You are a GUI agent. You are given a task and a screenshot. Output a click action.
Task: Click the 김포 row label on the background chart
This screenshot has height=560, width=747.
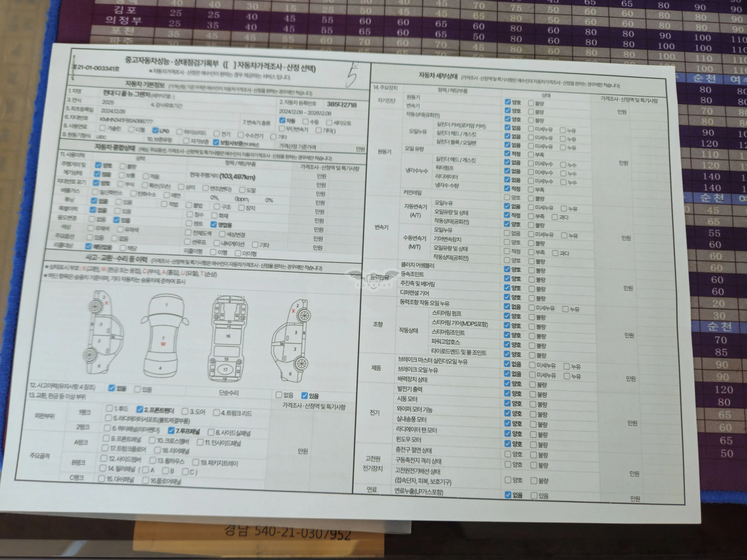(x=125, y=10)
